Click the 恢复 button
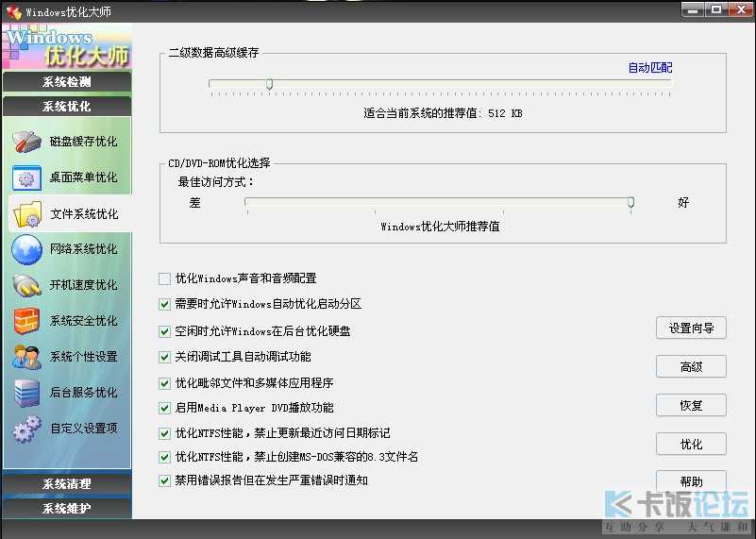 pyautogui.click(x=691, y=406)
